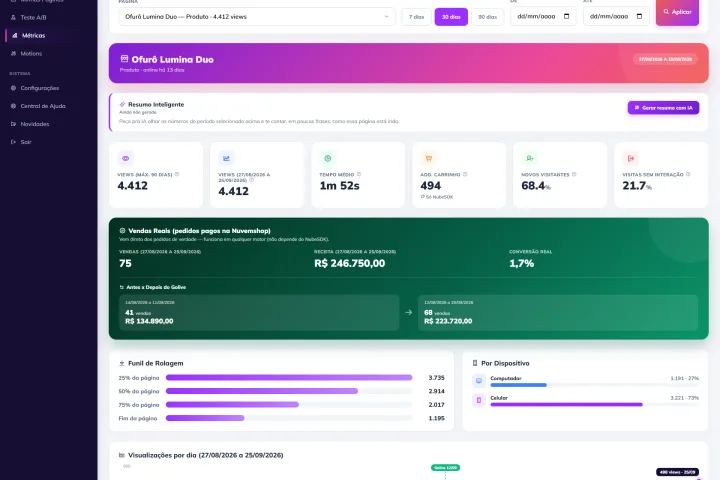
Task: Click the Celular progress bar
Action: point(595,405)
